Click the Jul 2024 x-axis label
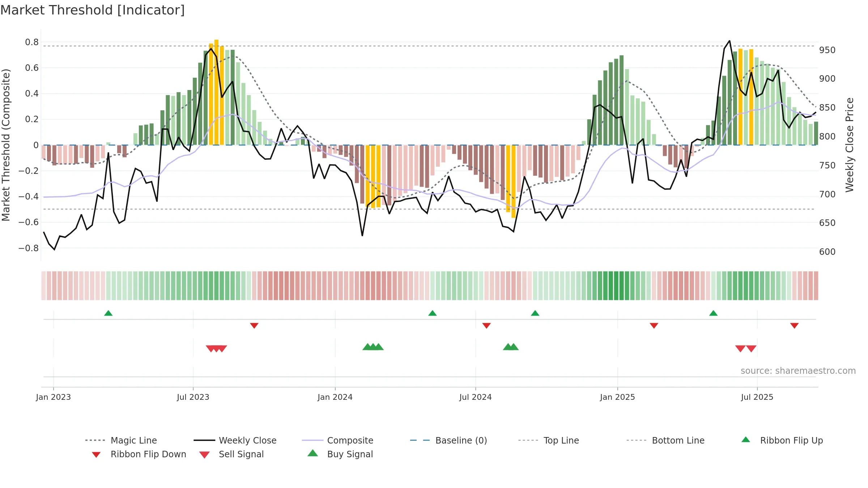 coord(475,397)
